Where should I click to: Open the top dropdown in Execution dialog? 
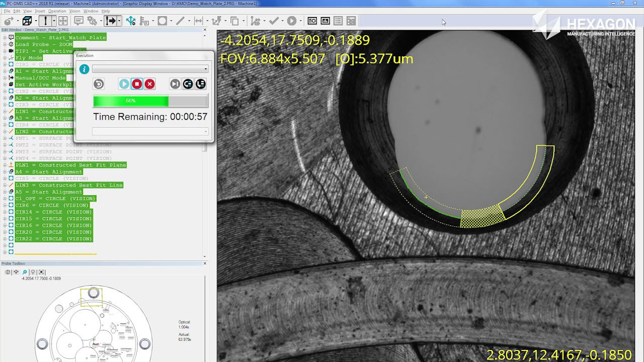[x=150, y=69]
